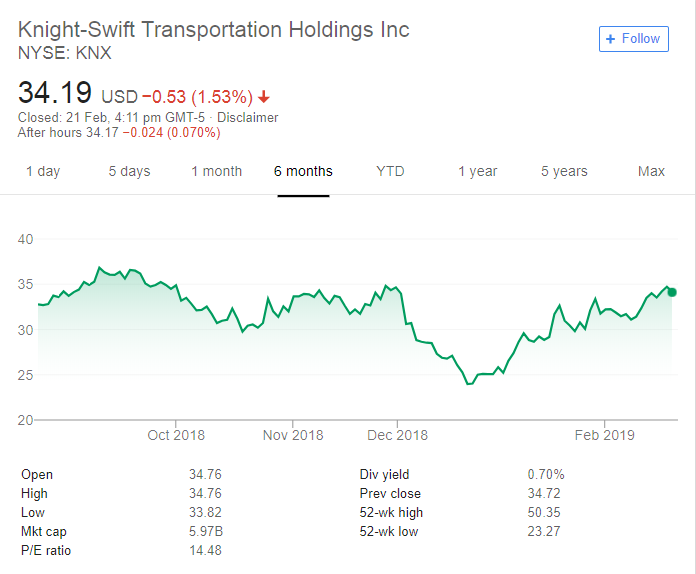The height and width of the screenshot is (574, 696).
Task: Show the 1 year chart
Action: [477, 171]
